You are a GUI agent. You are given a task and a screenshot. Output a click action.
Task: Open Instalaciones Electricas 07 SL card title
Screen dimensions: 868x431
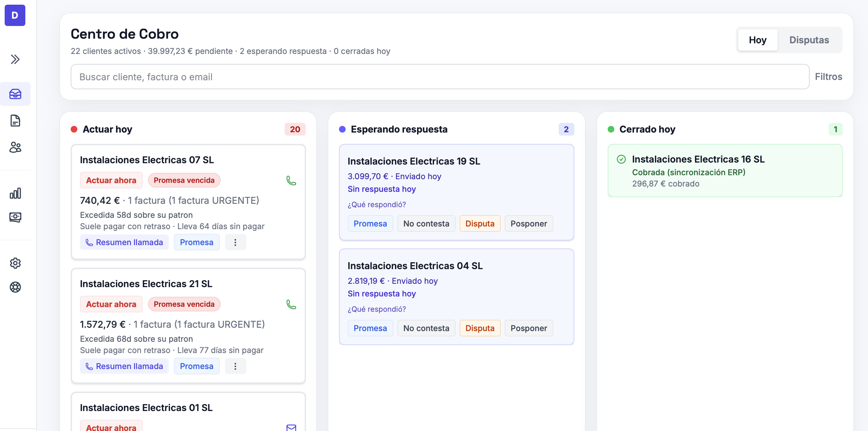click(147, 160)
